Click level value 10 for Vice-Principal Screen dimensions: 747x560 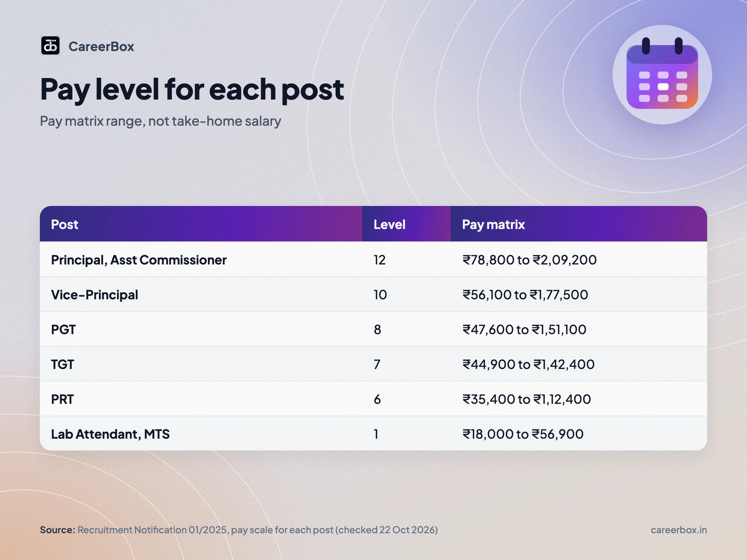click(x=380, y=295)
